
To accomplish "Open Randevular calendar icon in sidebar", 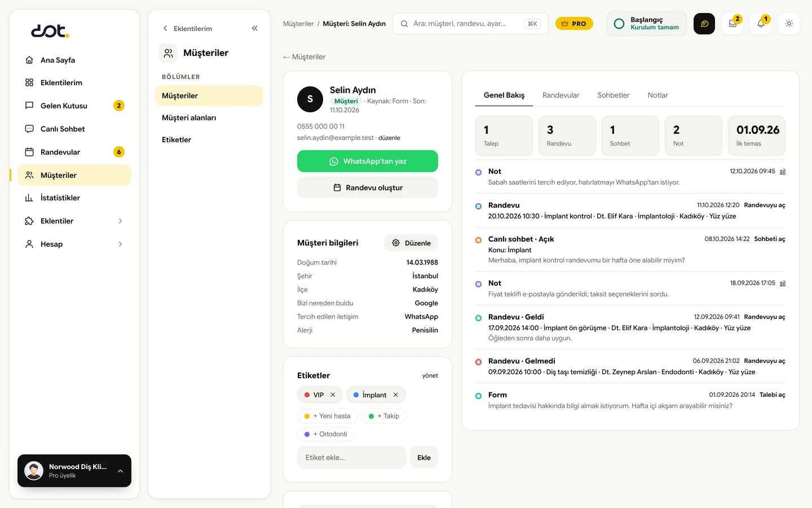I will (x=29, y=152).
